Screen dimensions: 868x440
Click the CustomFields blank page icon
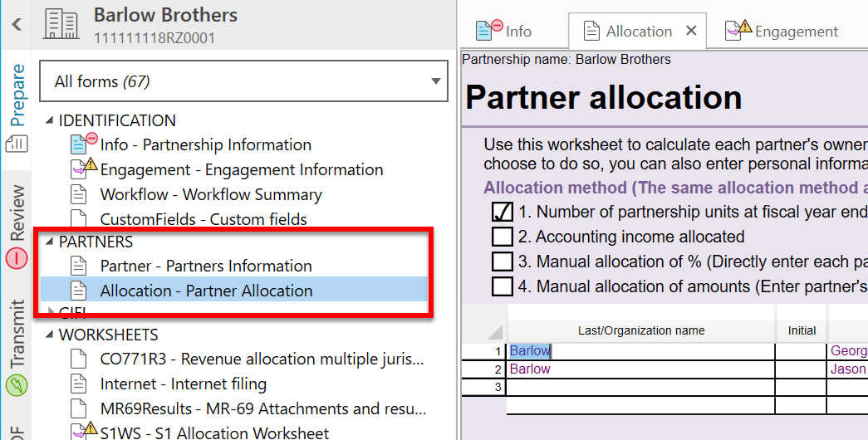coord(79,219)
